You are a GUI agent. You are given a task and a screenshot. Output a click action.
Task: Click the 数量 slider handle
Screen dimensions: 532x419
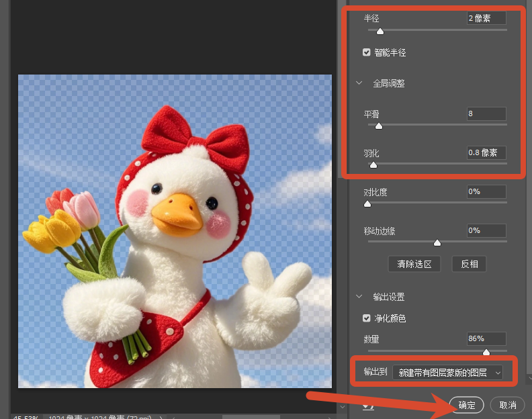486,352
